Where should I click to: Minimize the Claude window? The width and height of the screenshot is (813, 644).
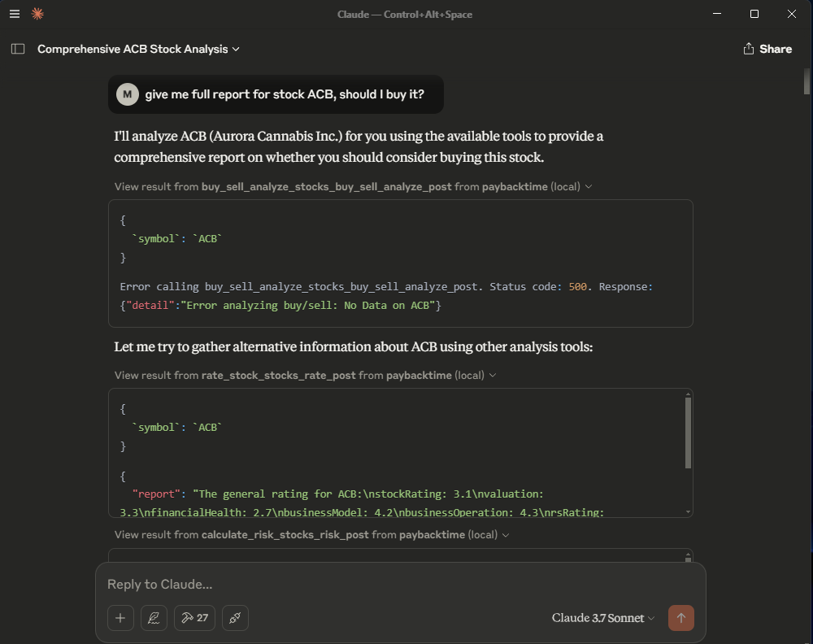pyautogui.click(x=717, y=14)
